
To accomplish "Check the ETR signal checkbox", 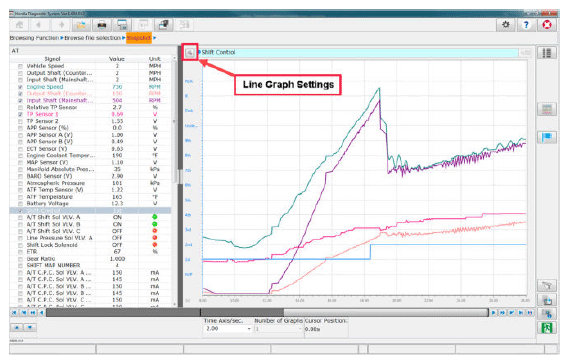I will (x=20, y=252).
